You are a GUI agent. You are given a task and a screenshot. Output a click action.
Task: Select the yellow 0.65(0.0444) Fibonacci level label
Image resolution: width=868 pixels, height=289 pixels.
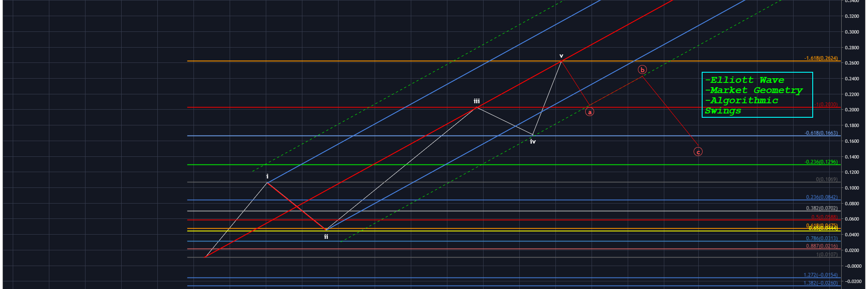823,228
